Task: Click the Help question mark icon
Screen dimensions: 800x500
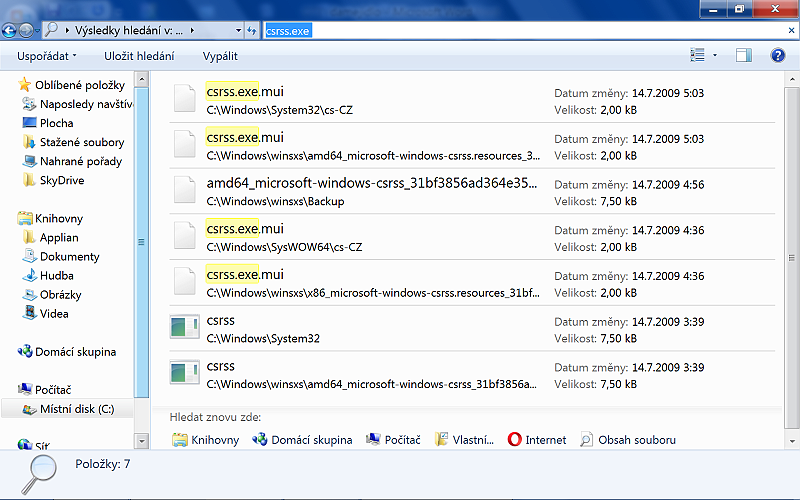Action: 777,56
